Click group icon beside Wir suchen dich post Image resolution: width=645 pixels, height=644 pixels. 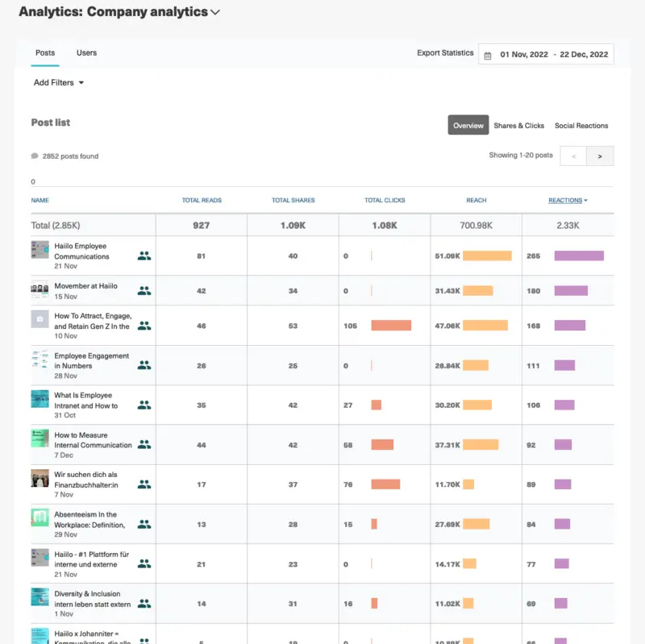click(144, 484)
